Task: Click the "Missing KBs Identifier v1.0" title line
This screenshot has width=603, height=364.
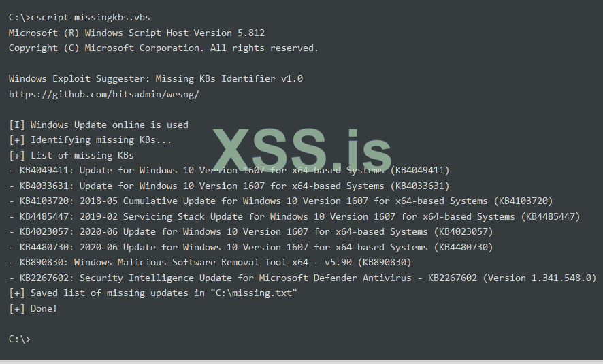Action: [156, 78]
